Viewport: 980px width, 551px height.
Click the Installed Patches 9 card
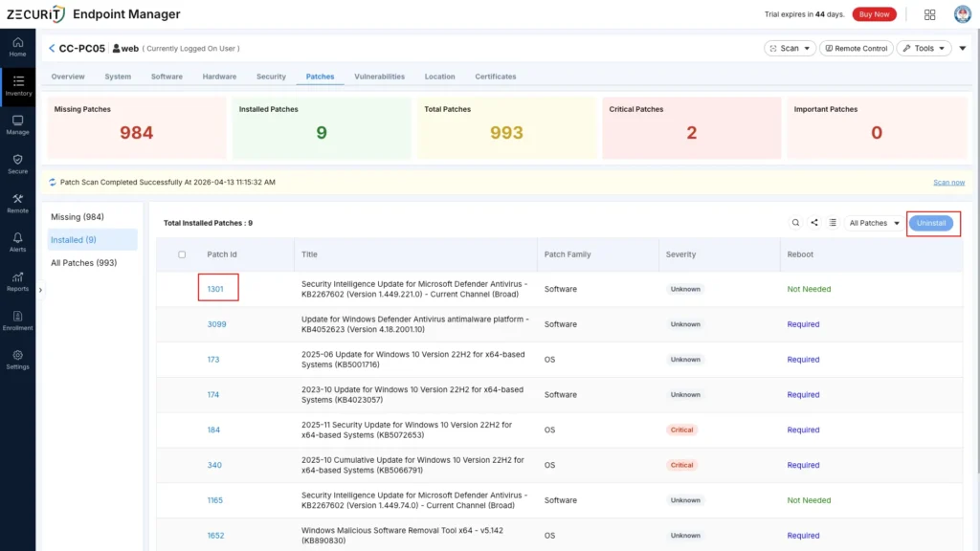point(322,127)
